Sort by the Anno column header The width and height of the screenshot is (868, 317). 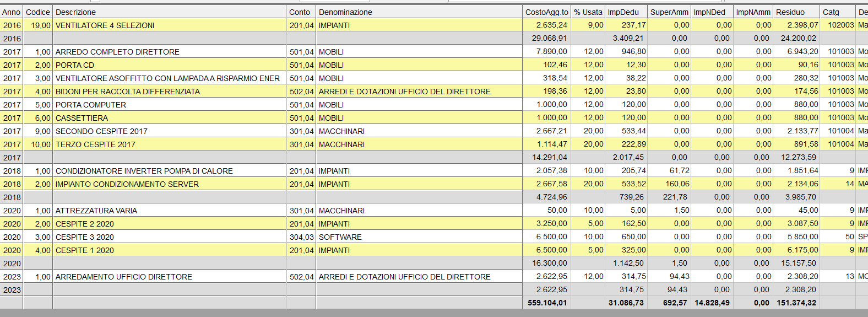pos(12,12)
